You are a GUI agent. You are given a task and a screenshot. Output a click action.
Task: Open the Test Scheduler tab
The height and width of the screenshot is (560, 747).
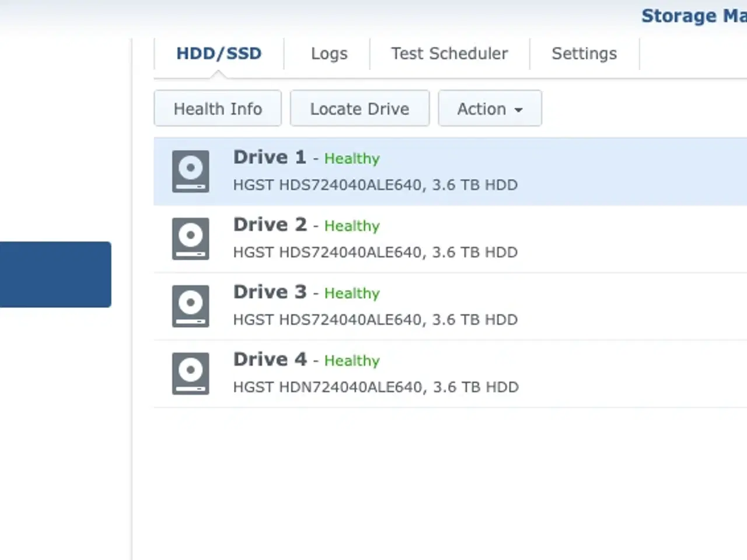449,54
